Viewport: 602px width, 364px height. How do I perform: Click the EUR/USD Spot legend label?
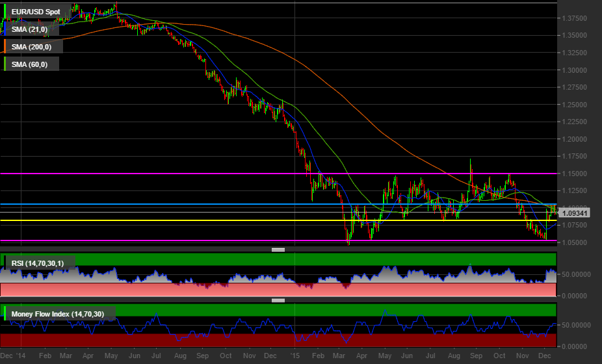[36, 12]
